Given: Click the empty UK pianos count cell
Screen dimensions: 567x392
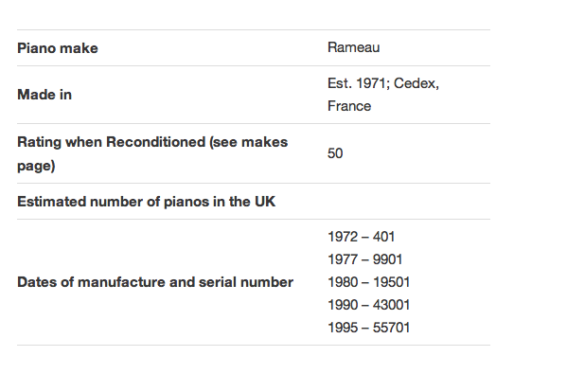Looking at the screenshot, I should click(409, 202).
